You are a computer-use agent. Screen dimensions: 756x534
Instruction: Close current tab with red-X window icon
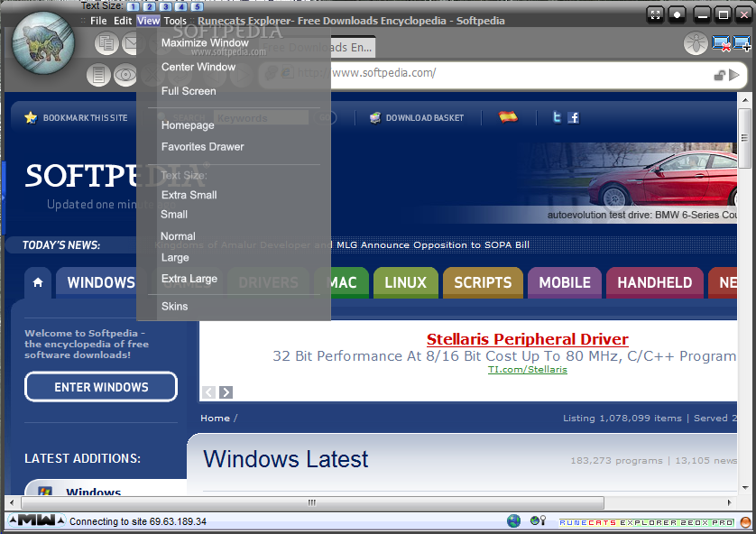722,43
